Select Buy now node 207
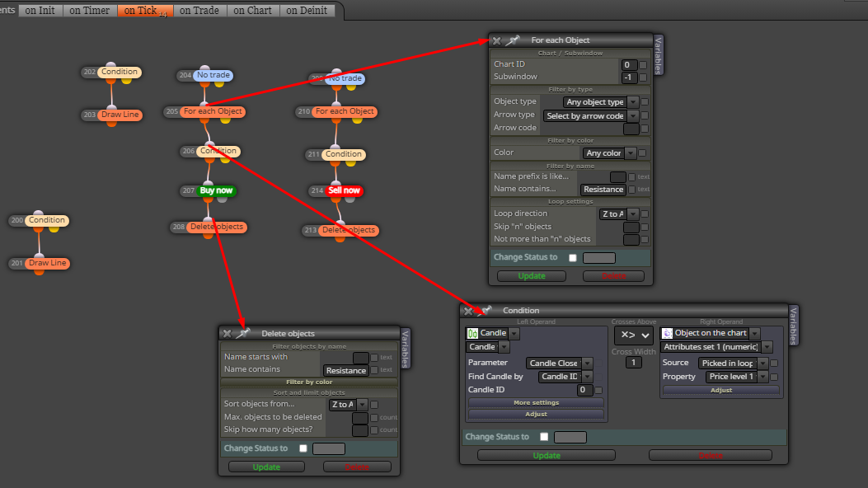The image size is (868, 488). tap(216, 191)
